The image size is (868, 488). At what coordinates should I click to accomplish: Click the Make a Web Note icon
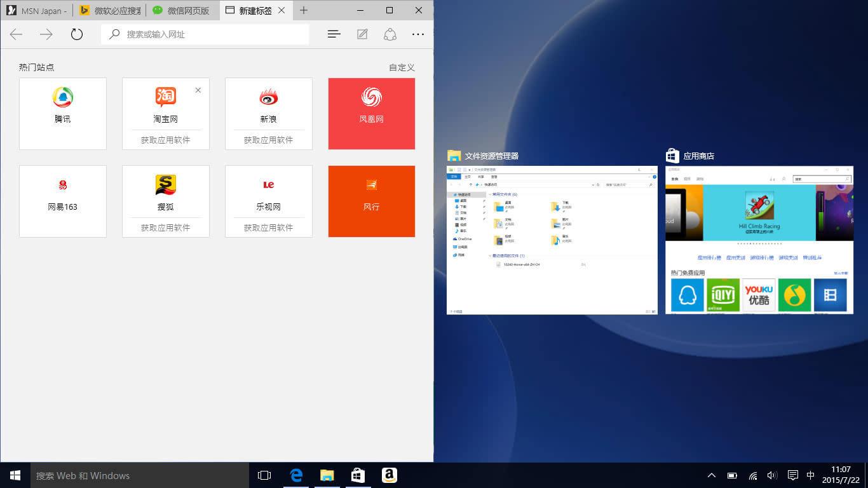pyautogui.click(x=362, y=34)
